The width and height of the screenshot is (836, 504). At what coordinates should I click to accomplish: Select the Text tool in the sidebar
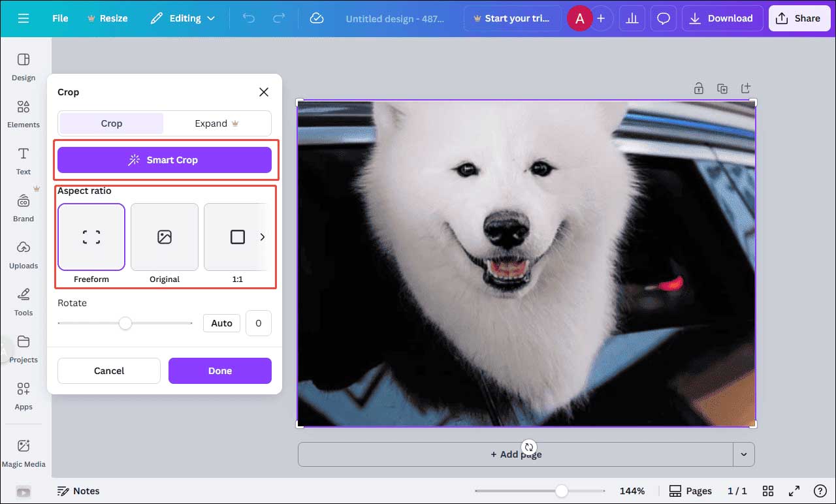(24, 161)
